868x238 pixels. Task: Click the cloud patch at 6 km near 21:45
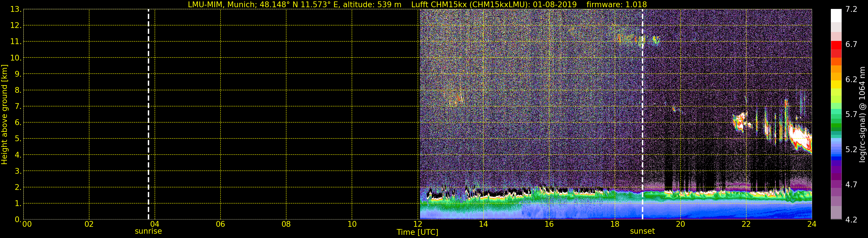tap(741, 122)
